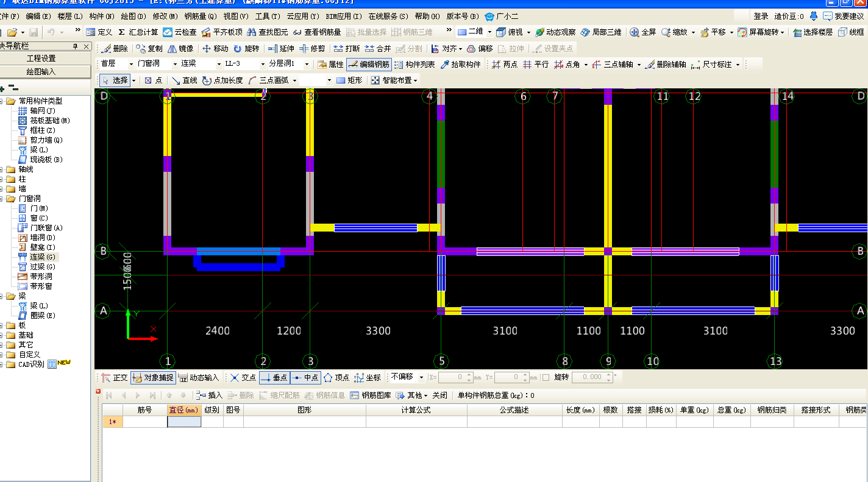Select the 偏移 offset tool
This screenshot has width=868, height=482.
tap(480, 48)
